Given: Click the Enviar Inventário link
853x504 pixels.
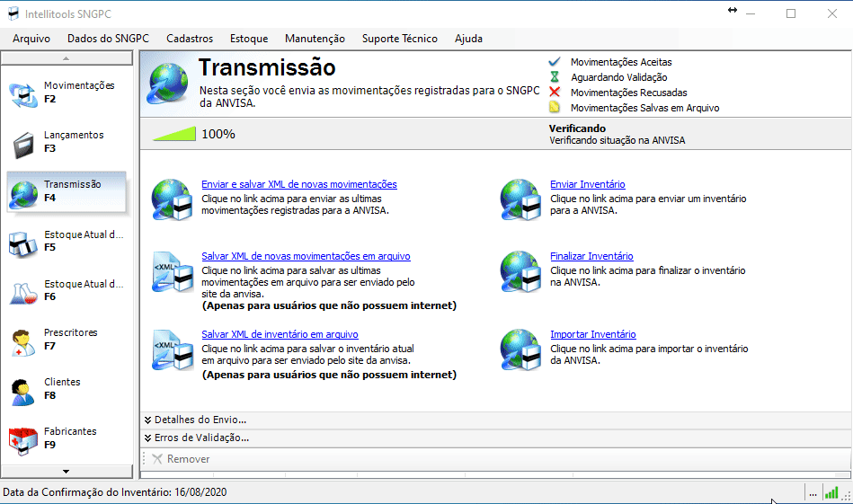Looking at the screenshot, I should 588,184.
